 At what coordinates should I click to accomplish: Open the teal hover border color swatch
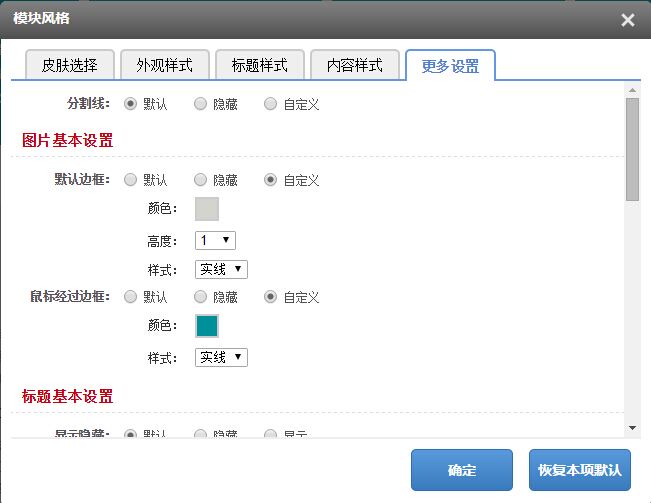point(207,326)
